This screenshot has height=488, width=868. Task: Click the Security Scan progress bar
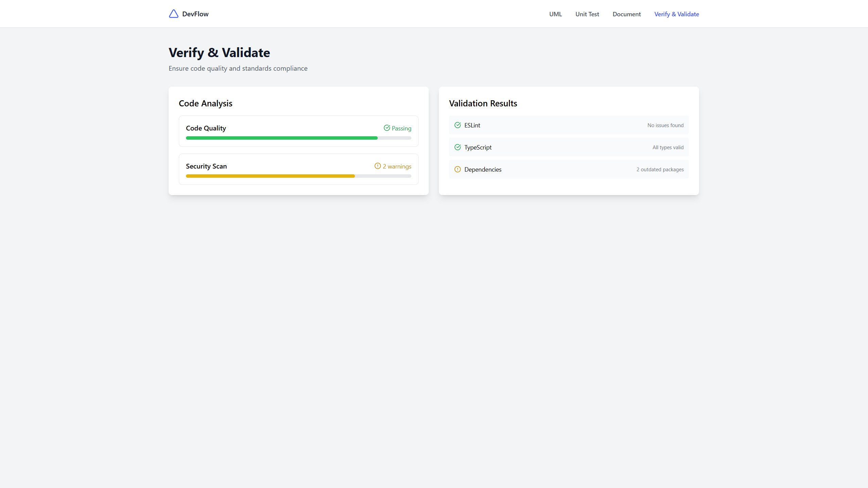pyautogui.click(x=298, y=176)
